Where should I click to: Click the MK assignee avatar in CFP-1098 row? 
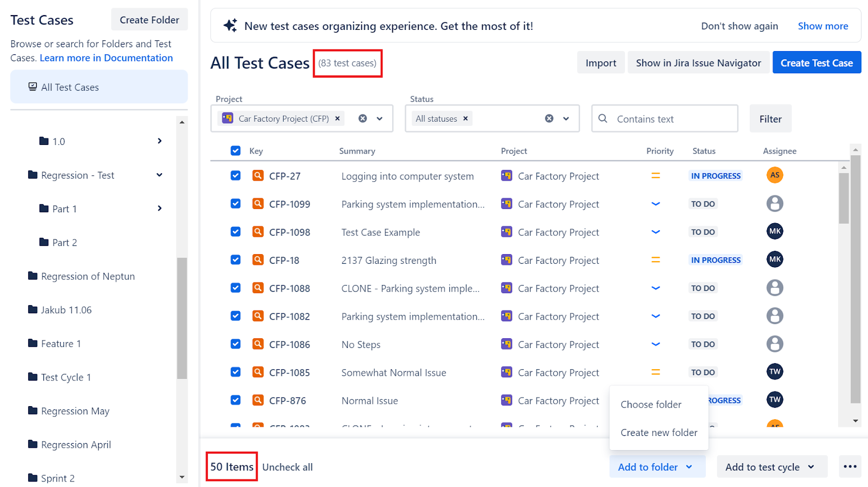pos(775,231)
